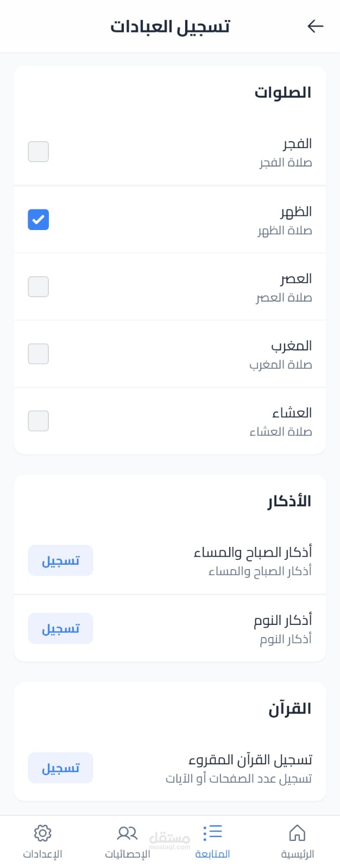Viewport: 340px width, 868px height.
Task: Switch to the الرئيسية tab label
Action: (297, 854)
